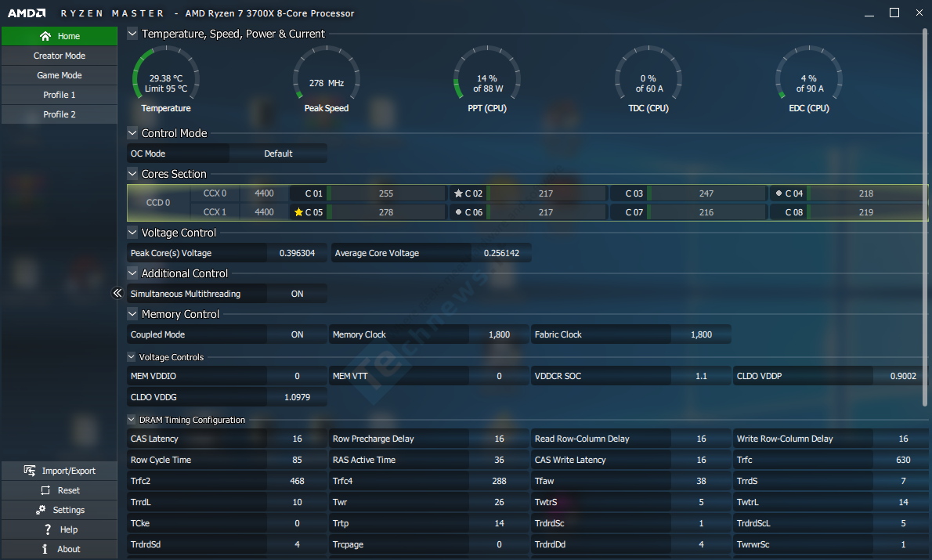Click the Import/Export button

click(60, 471)
